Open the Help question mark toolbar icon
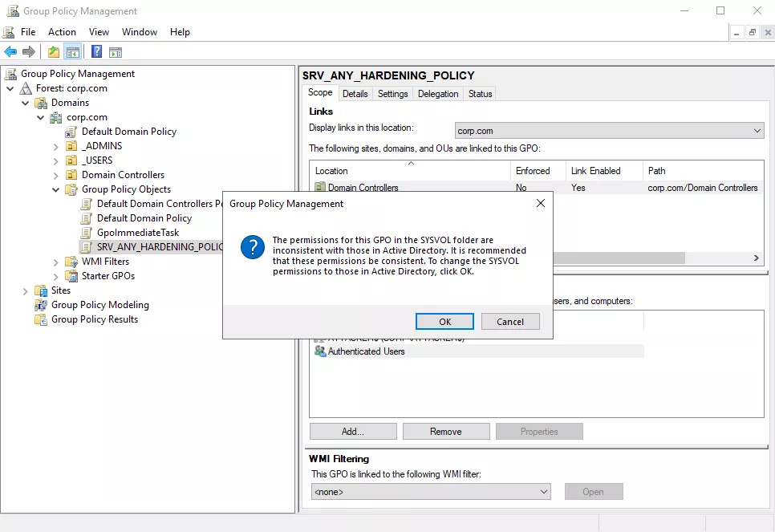 [x=97, y=51]
